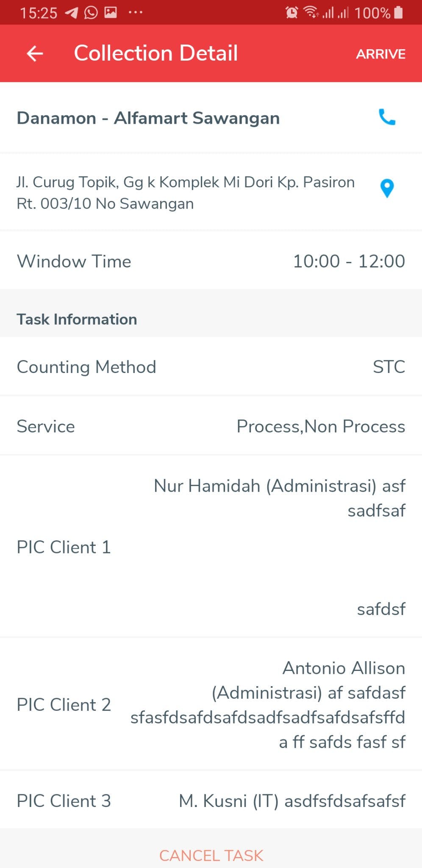Select the Window Time row
Viewport: 422px width, 868px height.
(x=211, y=261)
